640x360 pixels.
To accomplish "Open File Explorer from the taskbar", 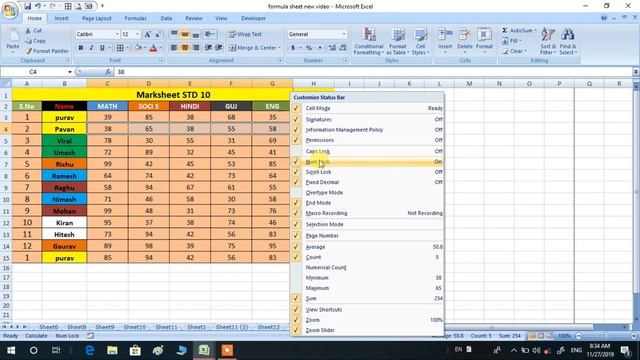I will point(112,350).
